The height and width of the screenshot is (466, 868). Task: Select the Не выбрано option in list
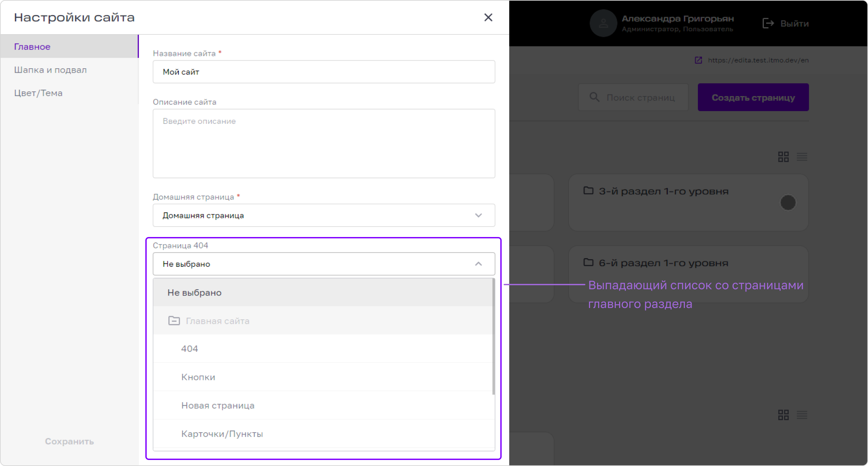[323, 293]
